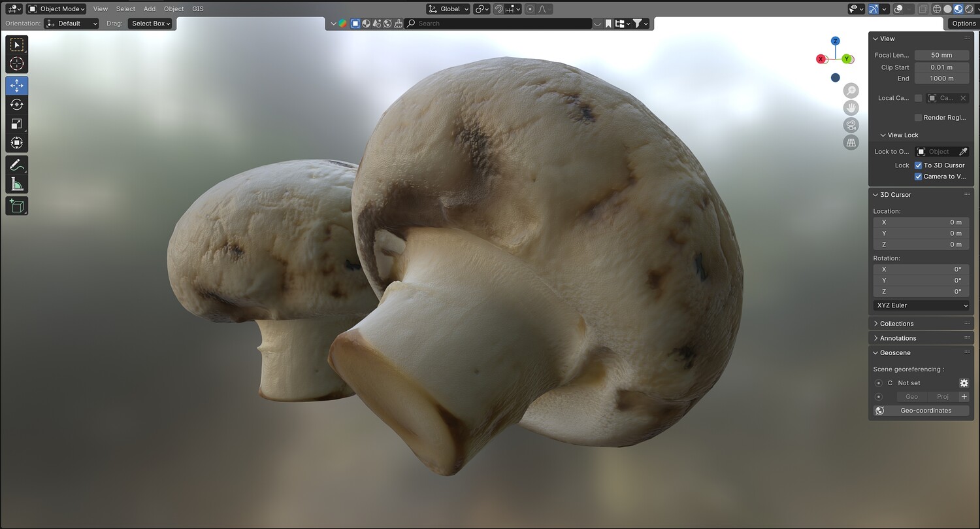Select the Annotate pencil tool
Image resolution: width=980 pixels, height=529 pixels.
pos(17,165)
